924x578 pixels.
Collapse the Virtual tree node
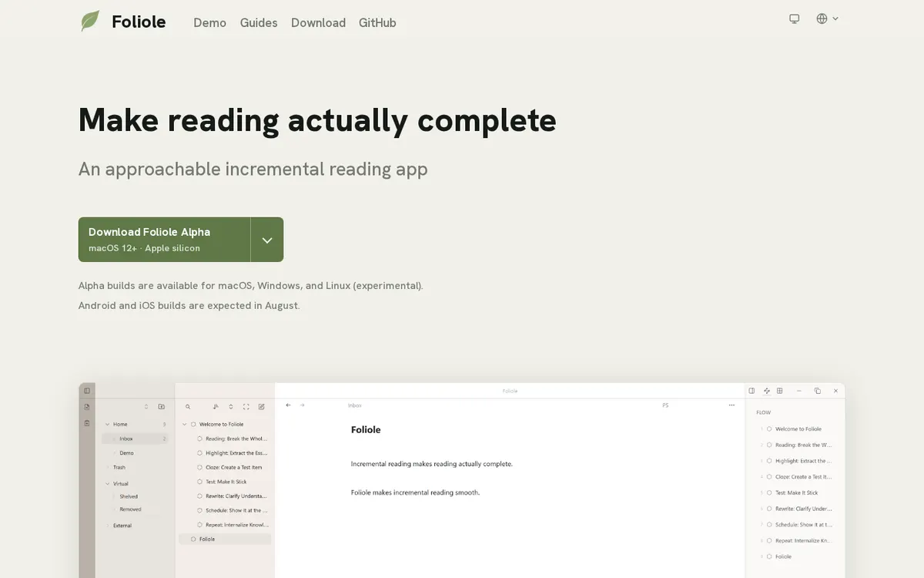coord(107,483)
